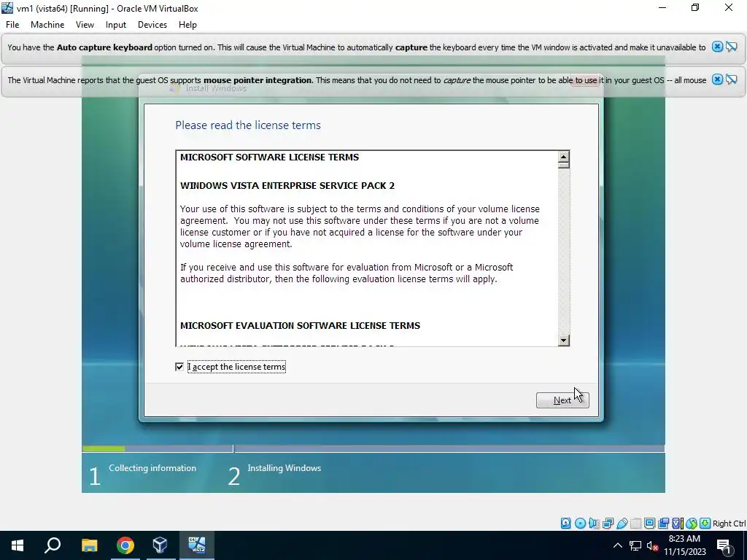747x560 pixels.
Task: Click the Next button
Action: click(562, 400)
